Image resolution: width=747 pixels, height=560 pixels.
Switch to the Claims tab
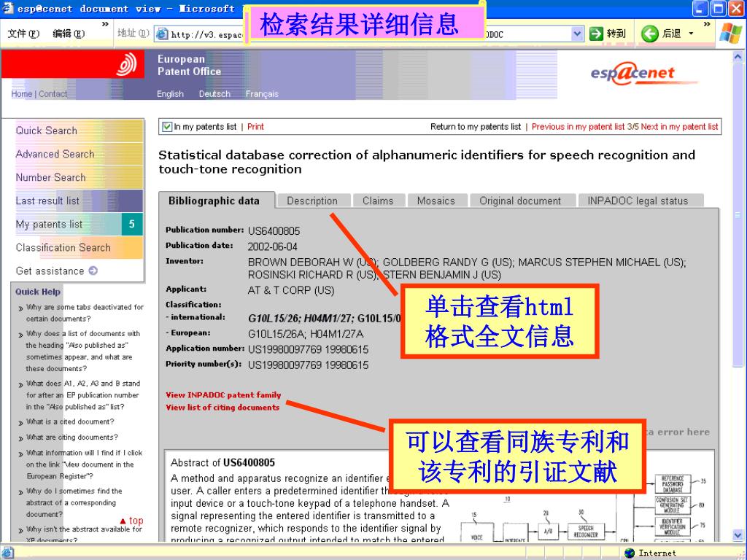click(379, 201)
